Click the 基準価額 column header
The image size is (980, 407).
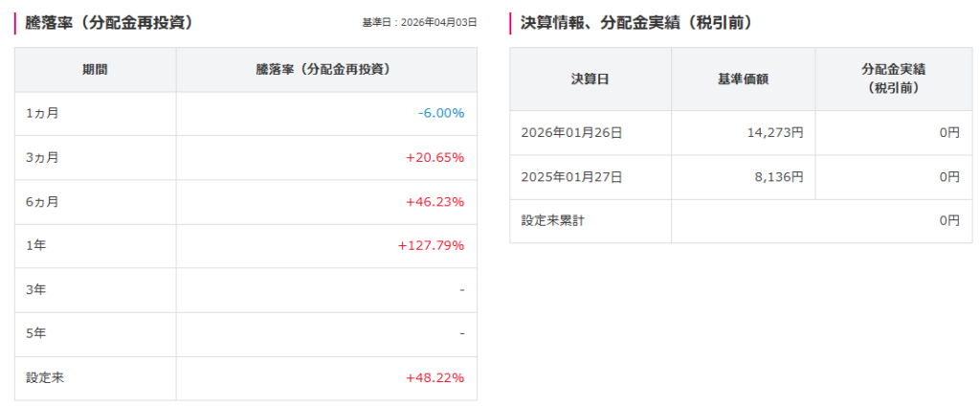743,79
